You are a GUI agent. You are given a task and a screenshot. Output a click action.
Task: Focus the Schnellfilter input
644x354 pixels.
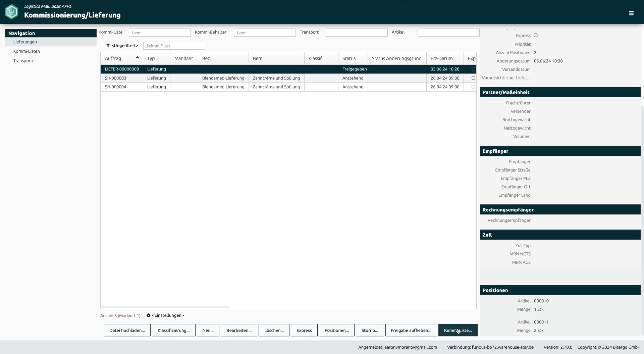(174, 46)
